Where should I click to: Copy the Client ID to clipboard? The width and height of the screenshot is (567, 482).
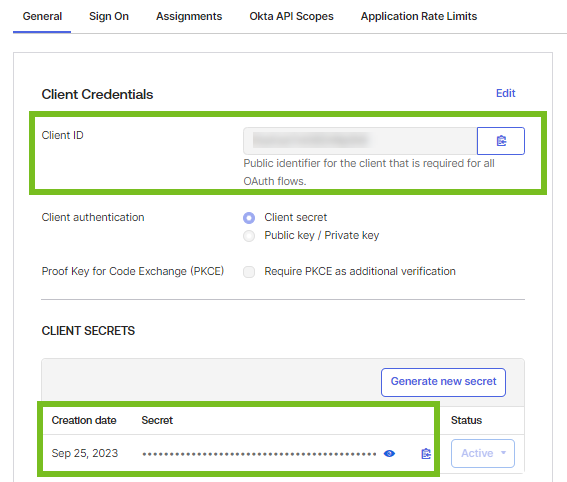(x=501, y=141)
